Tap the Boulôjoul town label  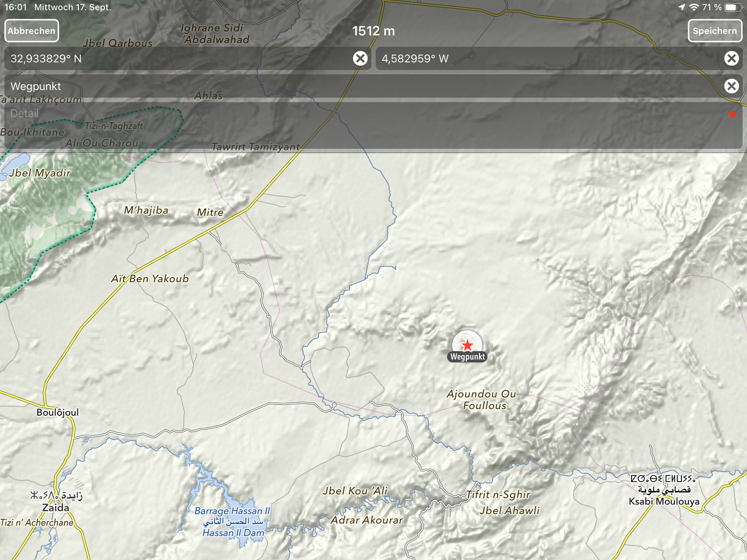(57, 412)
